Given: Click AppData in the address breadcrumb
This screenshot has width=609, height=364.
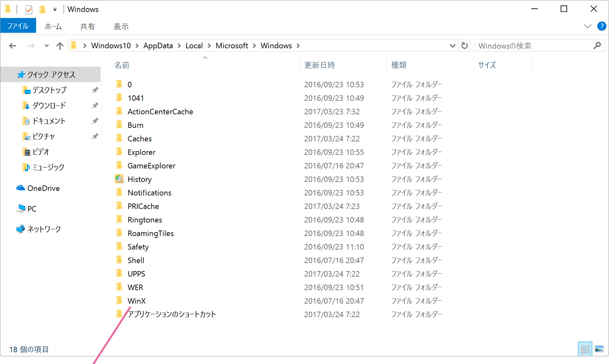Looking at the screenshot, I should (x=158, y=46).
